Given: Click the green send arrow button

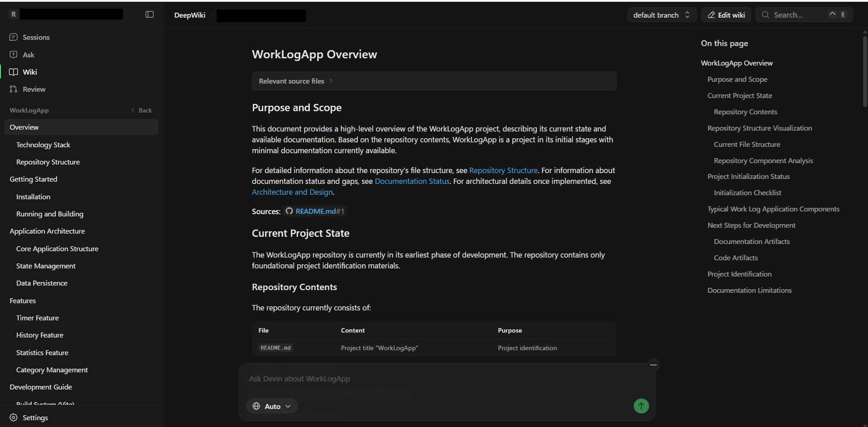Looking at the screenshot, I should pyautogui.click(x=641, y=406).
